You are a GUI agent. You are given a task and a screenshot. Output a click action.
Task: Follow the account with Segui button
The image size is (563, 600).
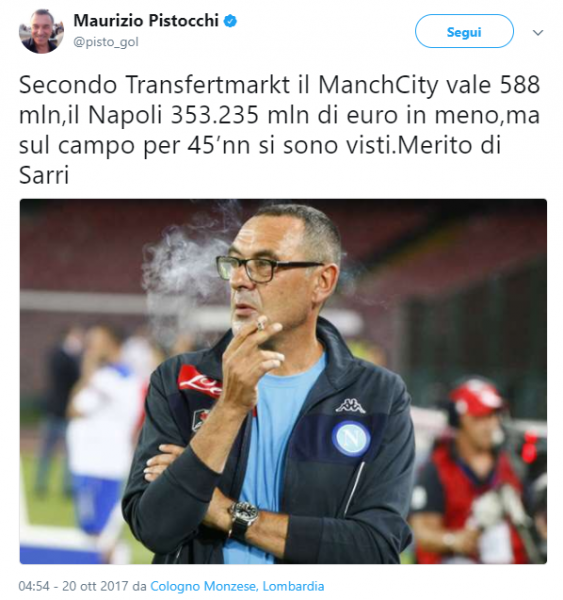point(464,31)
